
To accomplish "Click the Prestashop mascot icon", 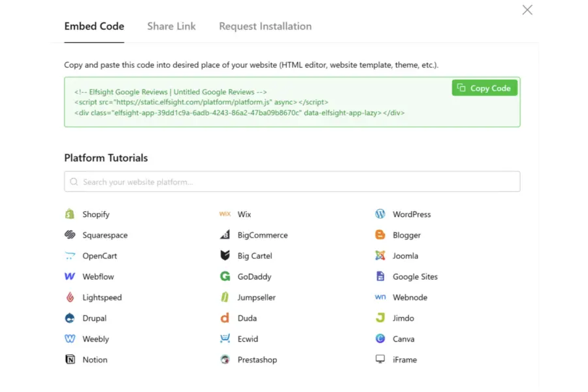I will (225, 359).
